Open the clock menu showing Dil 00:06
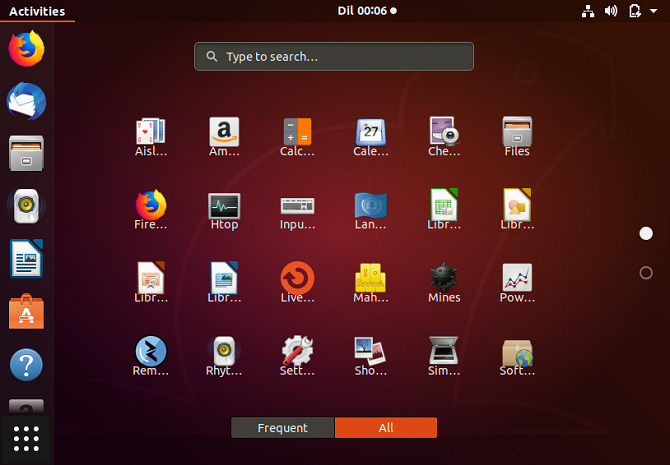The height and width of the screenshot is (465, 670). click(367, 11)
